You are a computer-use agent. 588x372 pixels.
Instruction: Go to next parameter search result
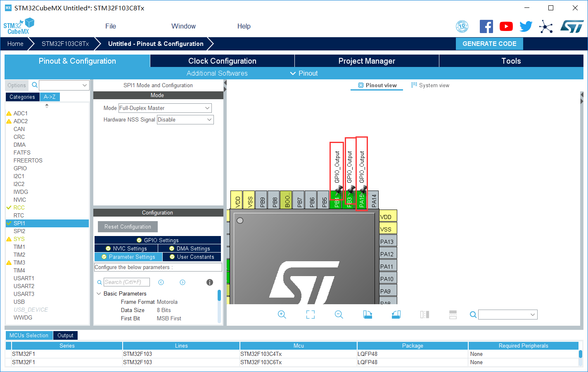[183, 282]
